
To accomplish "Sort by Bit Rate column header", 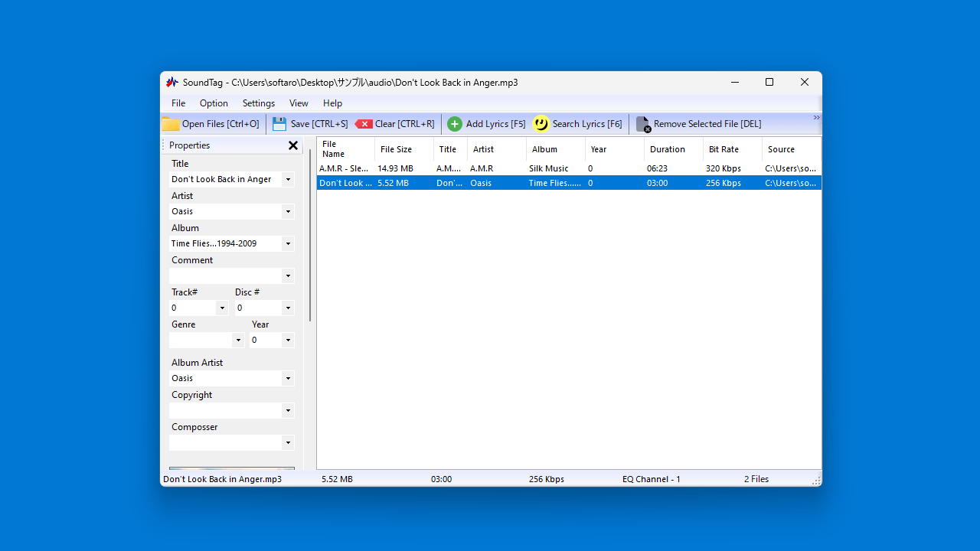I will pyautogui.click(x=733, y=149).
